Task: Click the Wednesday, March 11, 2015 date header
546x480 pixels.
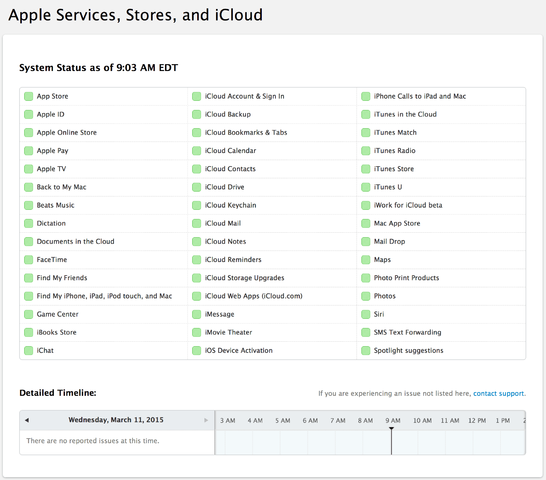Action: pyautogui.click(x=116, y=420)
